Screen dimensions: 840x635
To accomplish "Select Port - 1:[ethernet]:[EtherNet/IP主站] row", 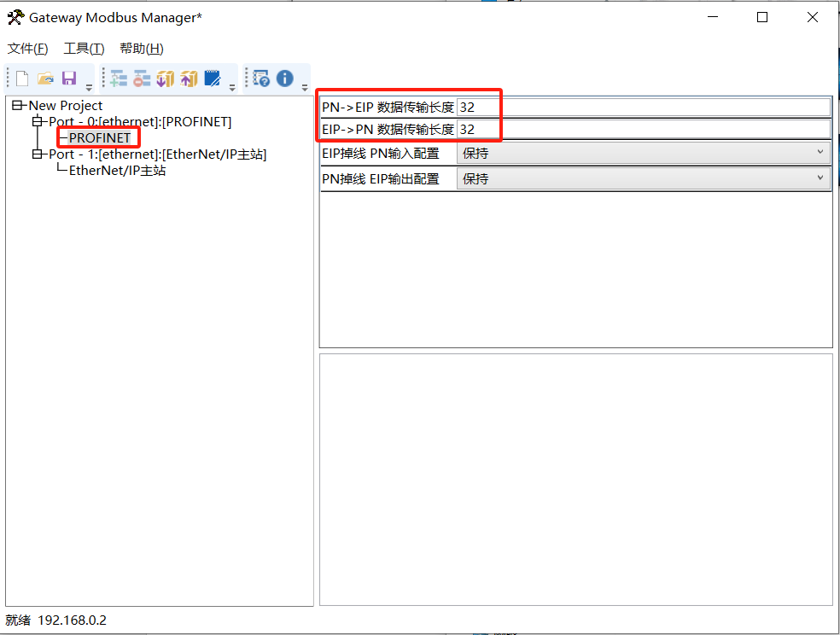I will (x=157, y=154).
